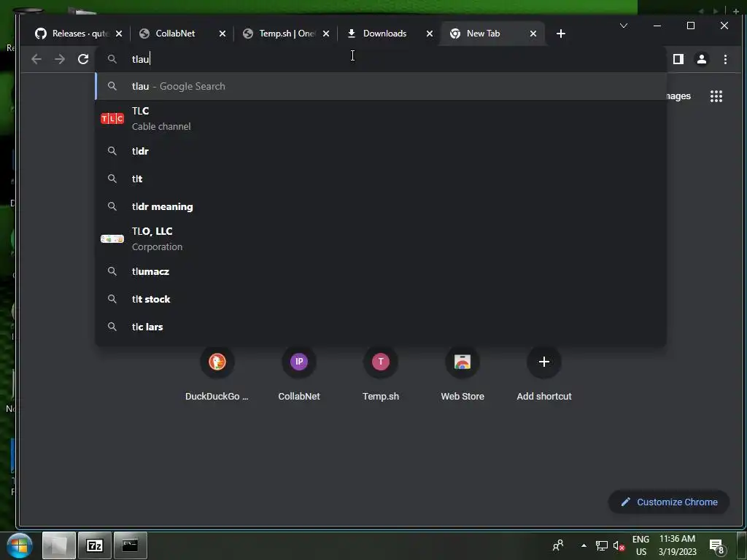
Task: Toggle the Chrome side panel
Action: click(678, 59)
